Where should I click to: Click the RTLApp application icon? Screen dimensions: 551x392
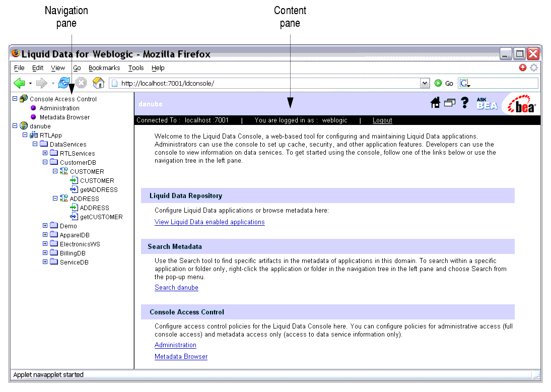click(34, 135)
